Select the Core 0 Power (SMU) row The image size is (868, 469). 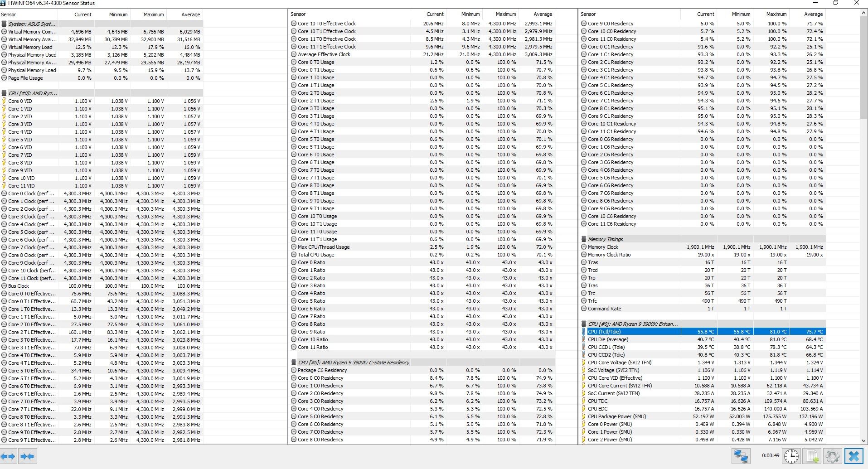tap(703, 424)
